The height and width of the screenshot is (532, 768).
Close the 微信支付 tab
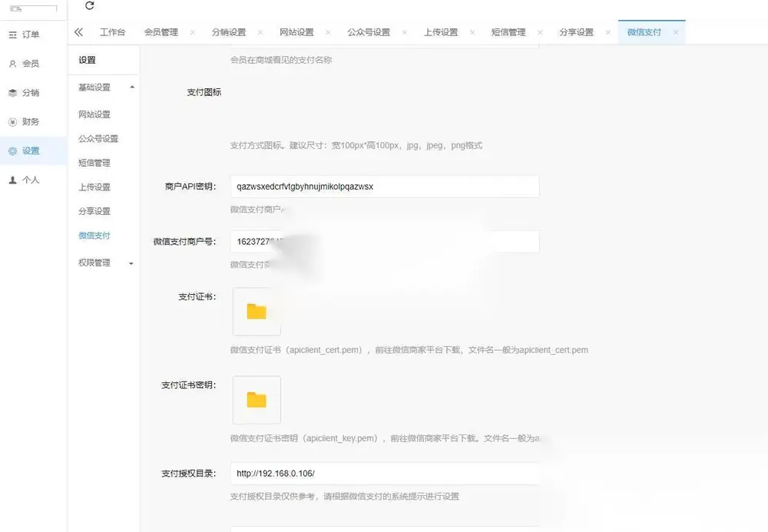pos(676,32)
